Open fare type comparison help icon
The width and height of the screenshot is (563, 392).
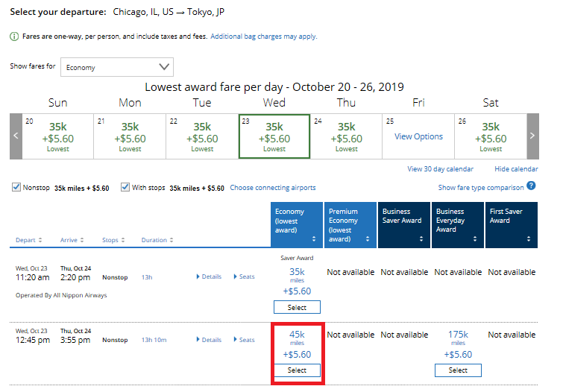[531, 186]
